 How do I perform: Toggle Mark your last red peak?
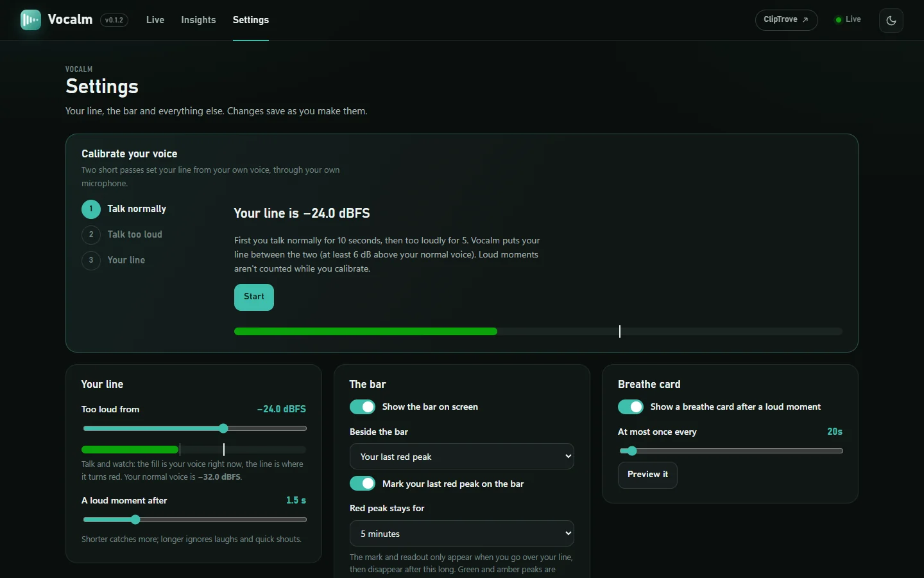pyautogui.click(x=363, y=484)
